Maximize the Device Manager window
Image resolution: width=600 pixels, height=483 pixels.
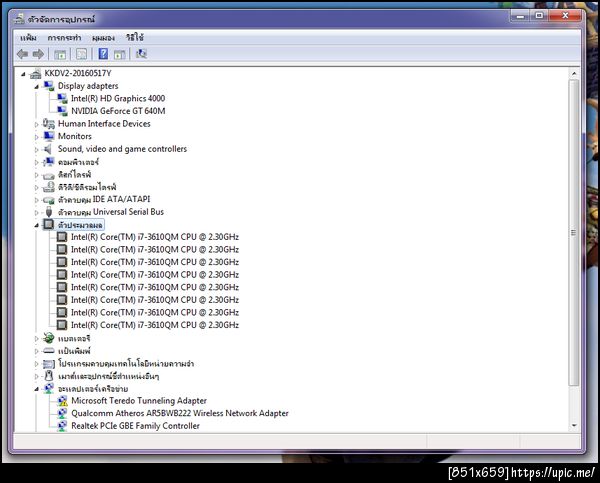click(x=539, y=16)
